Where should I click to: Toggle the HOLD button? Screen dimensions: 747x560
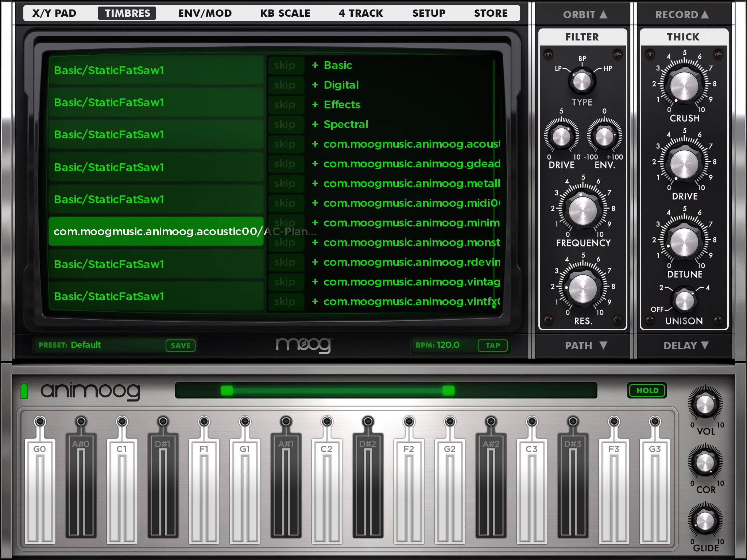click(647, 390)
